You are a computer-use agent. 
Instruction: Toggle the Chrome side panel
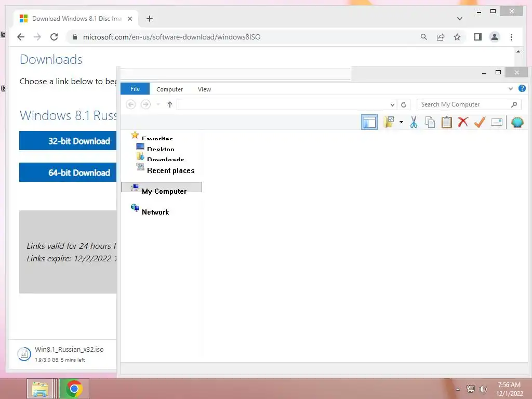click(478, 37)
